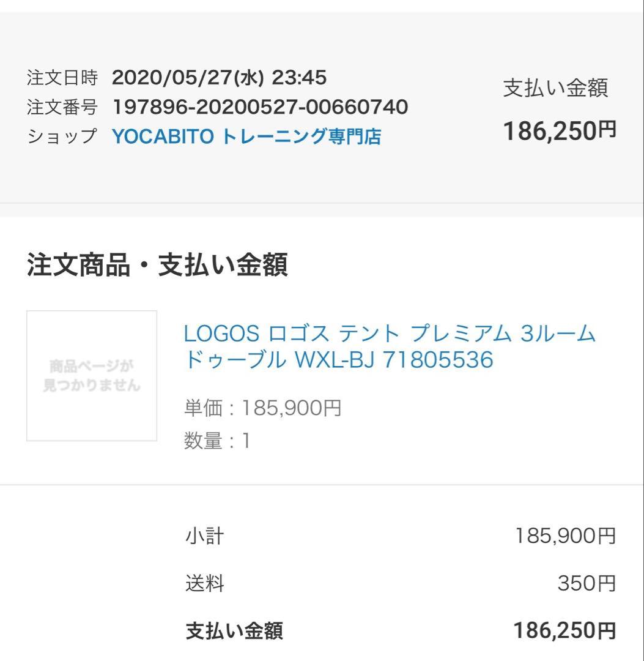Click the subtotal value 185,900円
Viewport: 644px width, 661px height.
(564, 537)
